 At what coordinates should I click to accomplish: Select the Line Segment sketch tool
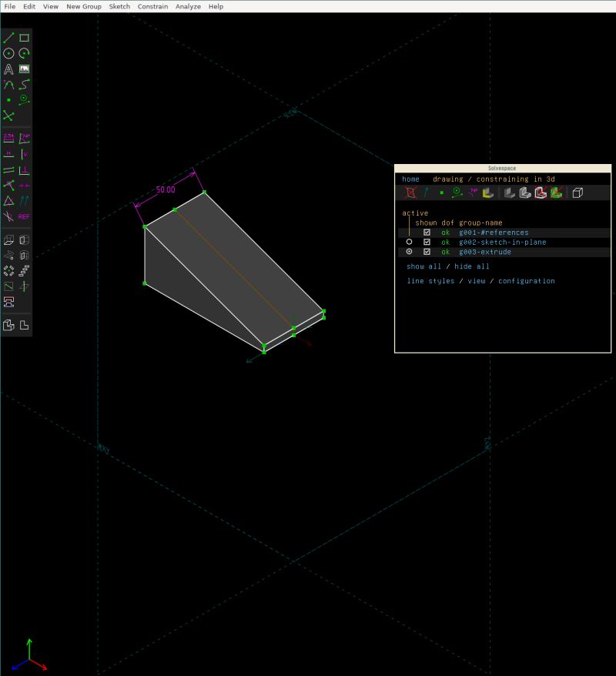pos(8,38)
